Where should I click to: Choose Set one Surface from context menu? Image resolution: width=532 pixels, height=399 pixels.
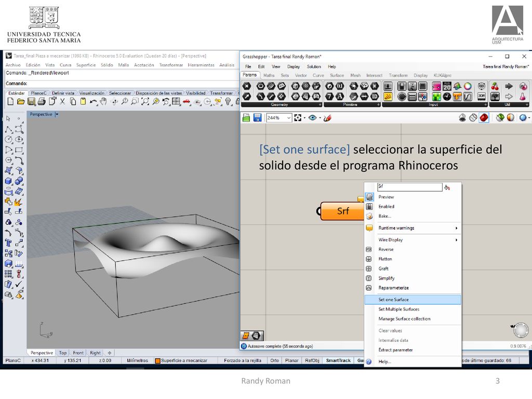tap(413, 300)
